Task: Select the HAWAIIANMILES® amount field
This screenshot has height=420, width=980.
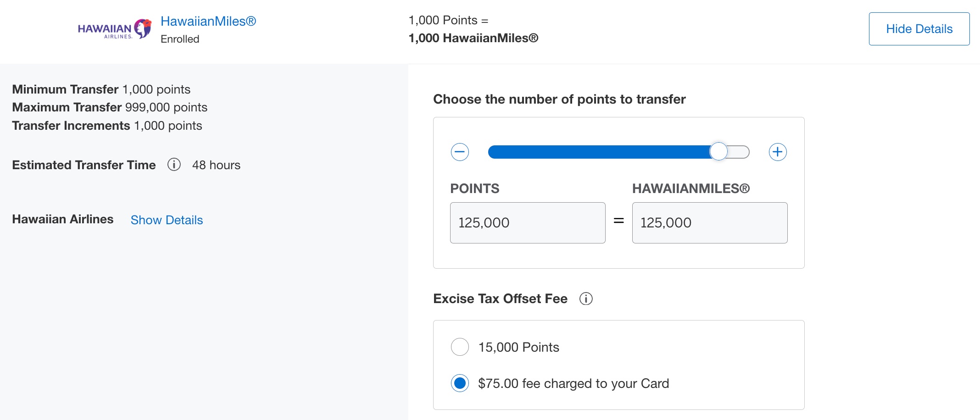Action: [709, 223]
